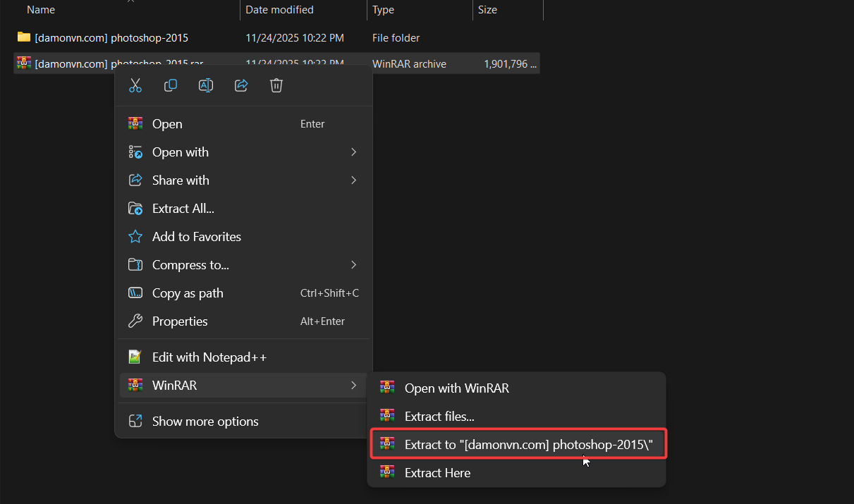This screenshot has width=854, height=504.
Task: Expand the WinRAR submenu arrow
Action: click(354, 385)
